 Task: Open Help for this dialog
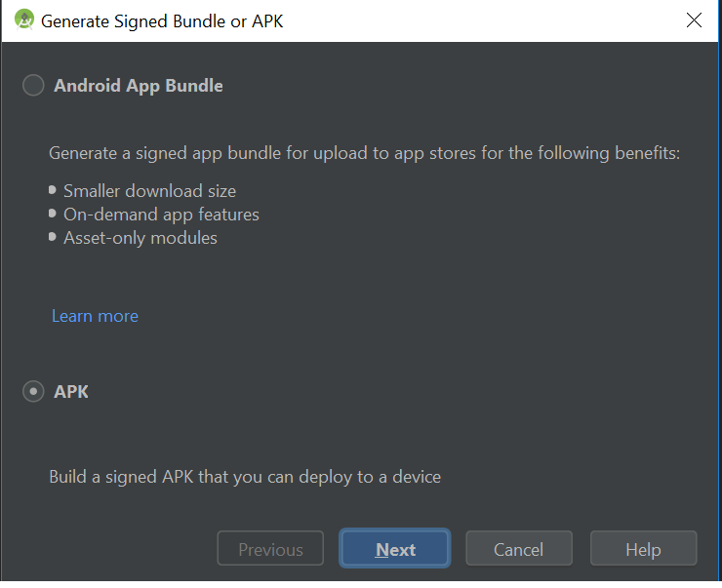643,549
